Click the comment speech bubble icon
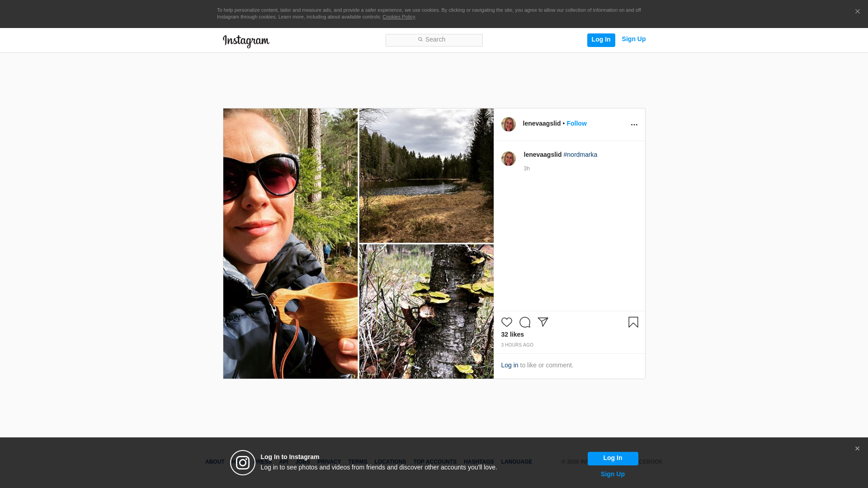Viewport: 868px width, 488px height. pos(524,322)
